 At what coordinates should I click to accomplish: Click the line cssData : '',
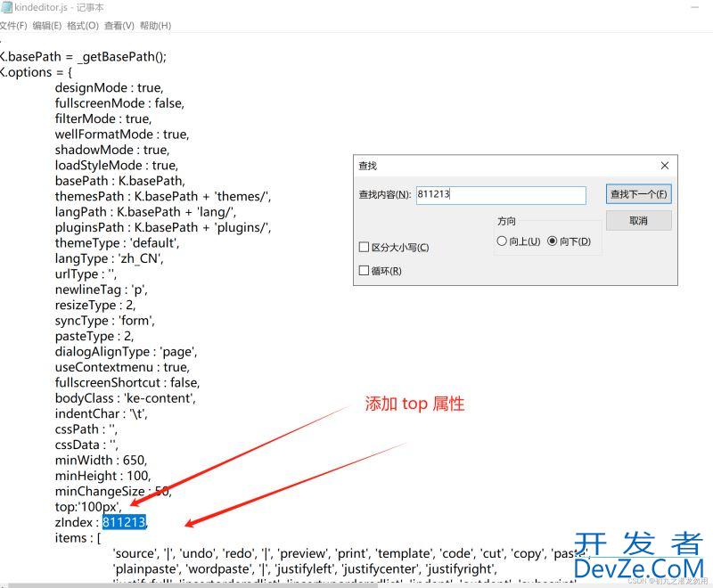click(86, 445)
